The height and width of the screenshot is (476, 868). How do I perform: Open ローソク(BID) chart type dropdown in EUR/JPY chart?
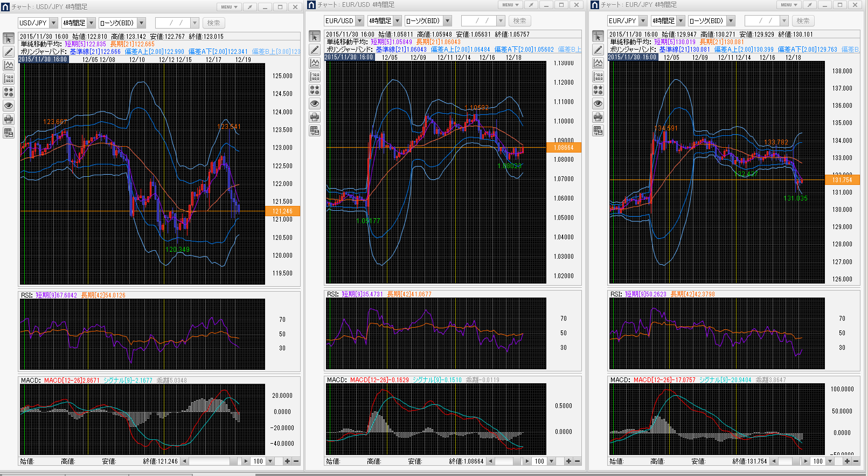pyautogui.click(x=731, y=21)
